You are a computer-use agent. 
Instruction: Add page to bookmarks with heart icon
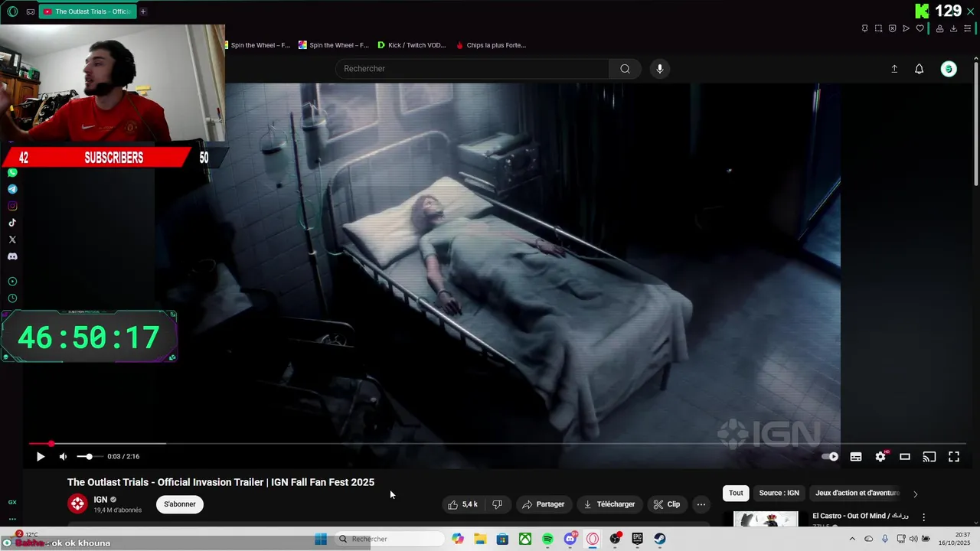pos(920,28)
